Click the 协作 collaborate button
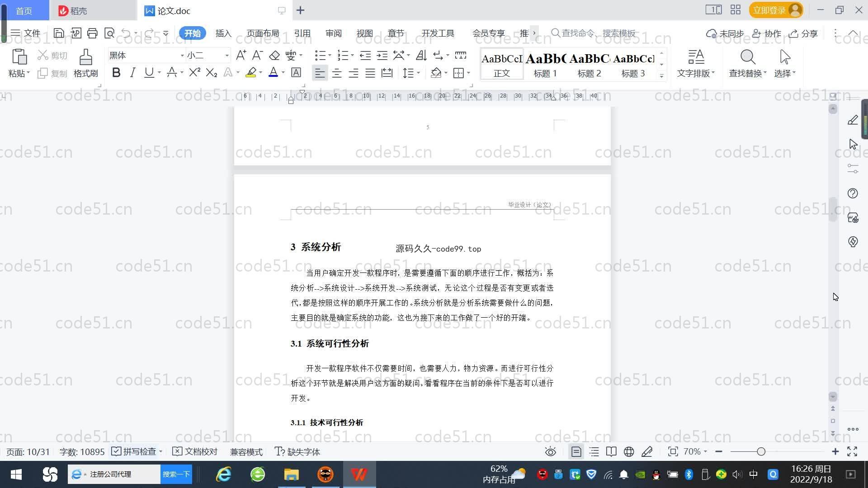The image size is (868, 488). [767, 33]
